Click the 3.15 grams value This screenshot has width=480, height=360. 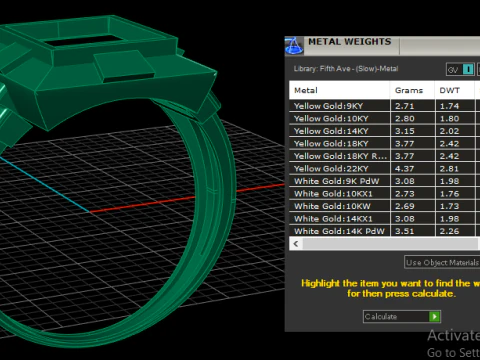coord(404,131)
